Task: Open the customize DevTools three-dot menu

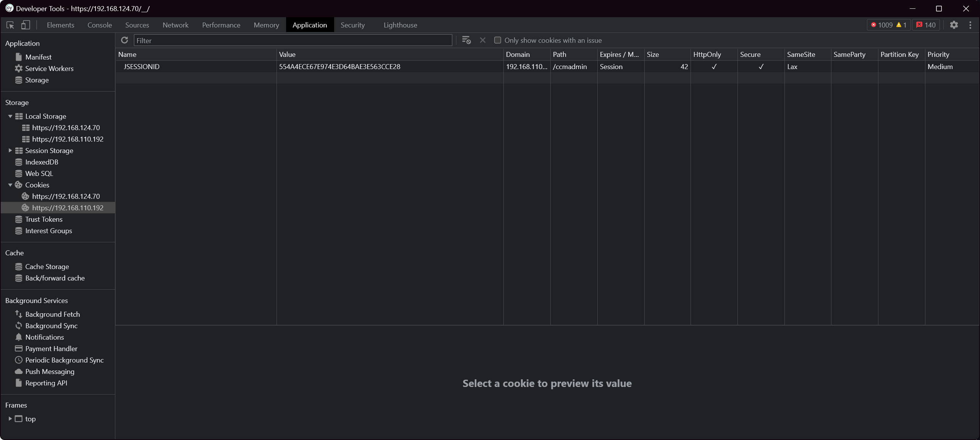Action: (971, 25)
